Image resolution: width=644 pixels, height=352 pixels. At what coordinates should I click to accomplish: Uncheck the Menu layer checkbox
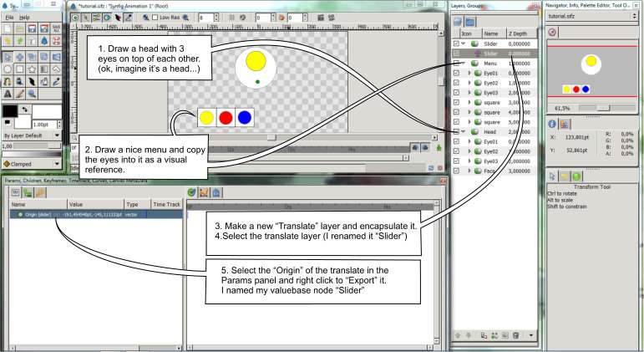455,63
